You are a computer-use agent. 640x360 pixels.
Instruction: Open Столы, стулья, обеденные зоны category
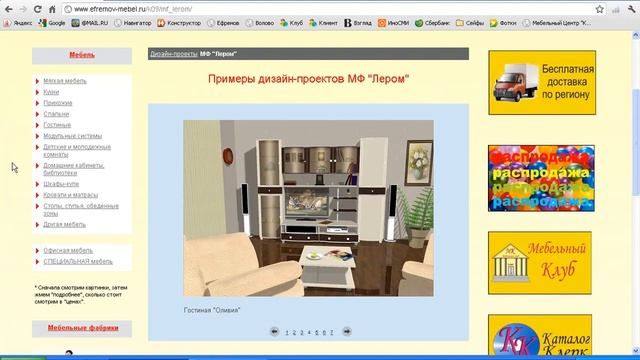pyautogui.click(x=81, y=210)
